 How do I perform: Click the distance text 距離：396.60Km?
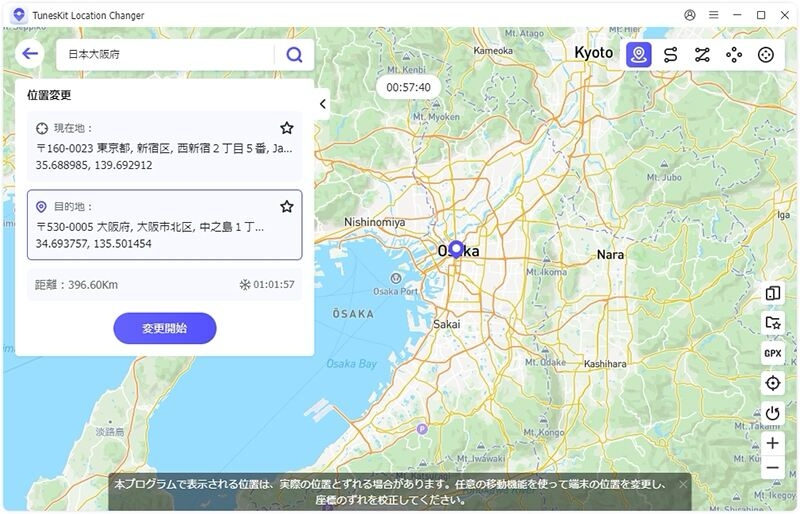pos(76,285)
